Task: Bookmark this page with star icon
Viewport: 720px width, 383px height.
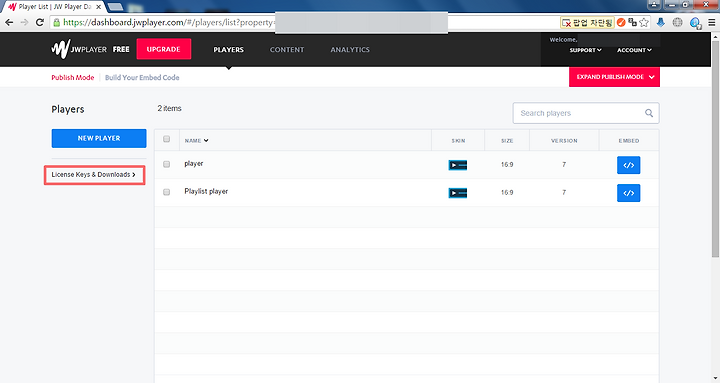Action: coord(644,22)
